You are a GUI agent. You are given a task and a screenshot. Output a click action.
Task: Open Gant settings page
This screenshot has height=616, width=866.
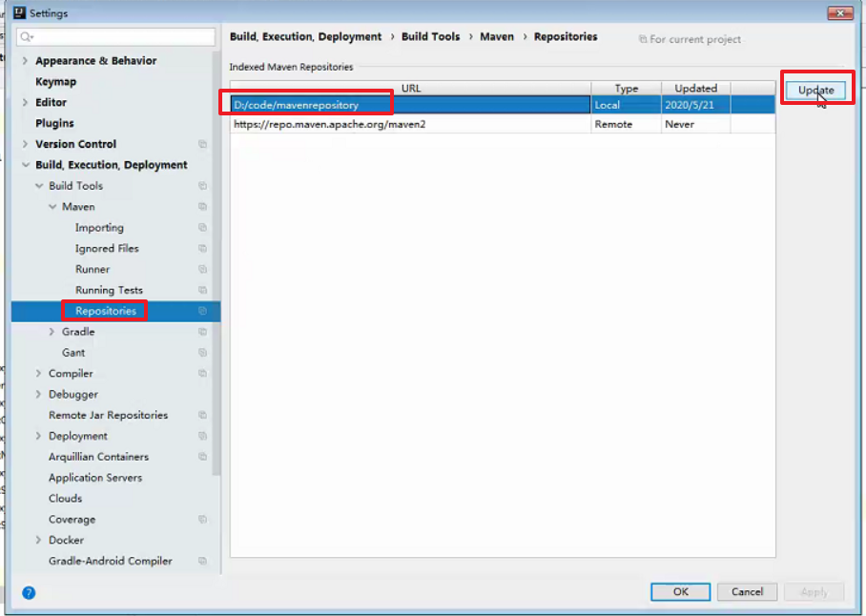coord(73,352)
